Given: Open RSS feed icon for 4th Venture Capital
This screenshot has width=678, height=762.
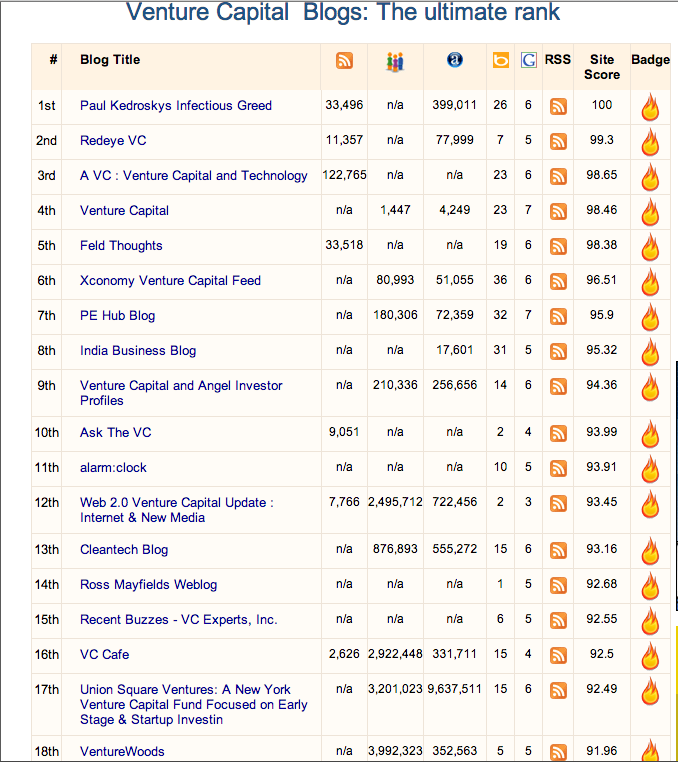Looking at the screenshot, I should point(558,211).
